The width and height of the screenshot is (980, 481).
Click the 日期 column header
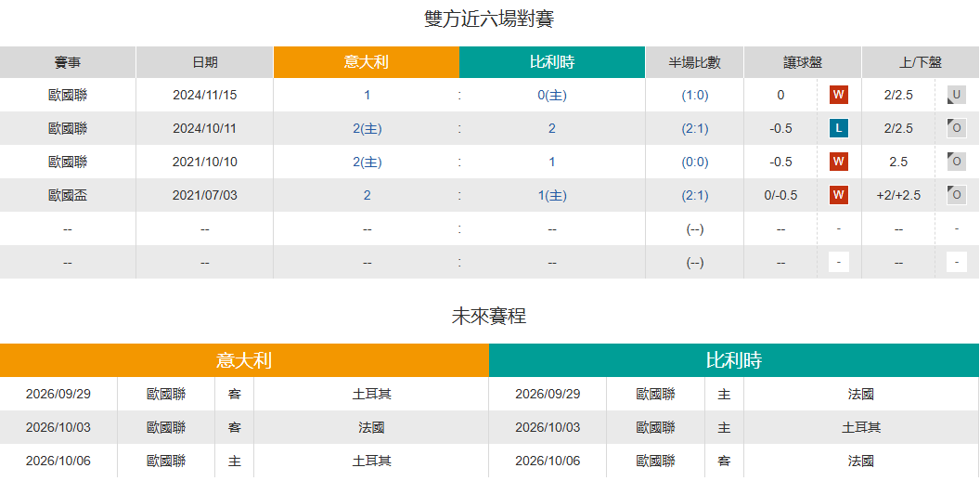coord(205,62)
